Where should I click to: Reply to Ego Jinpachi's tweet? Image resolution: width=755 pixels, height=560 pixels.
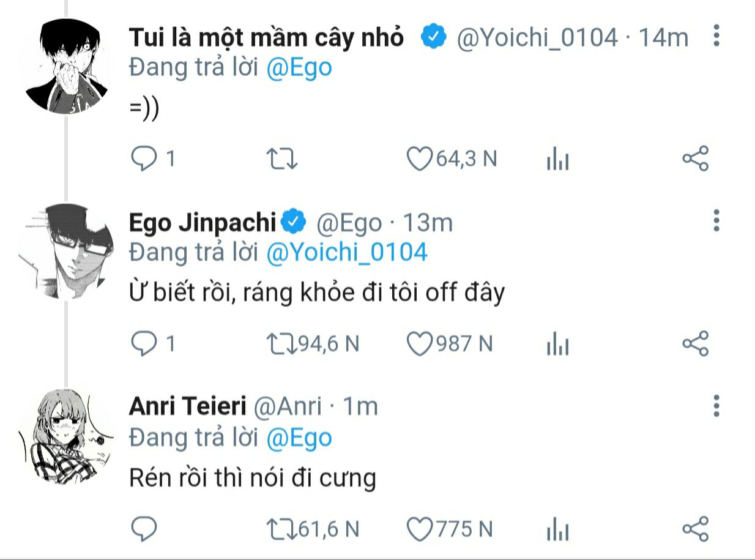[144, 343]
